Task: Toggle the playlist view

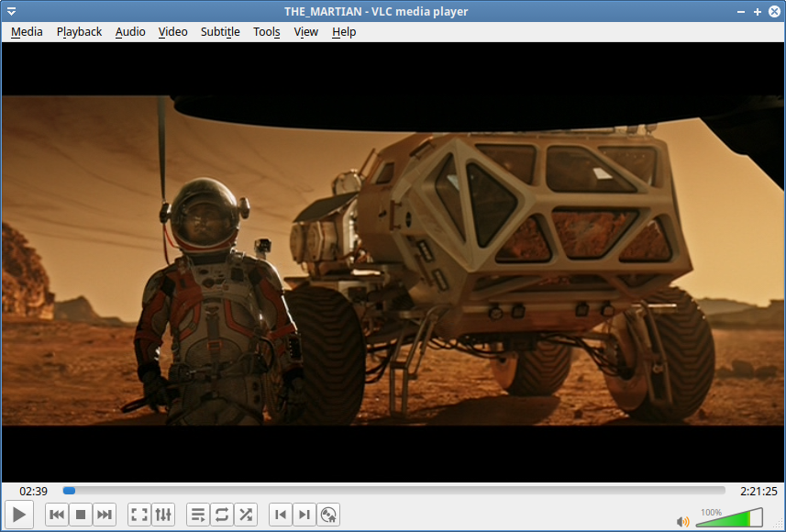Action: pos(198,515)
